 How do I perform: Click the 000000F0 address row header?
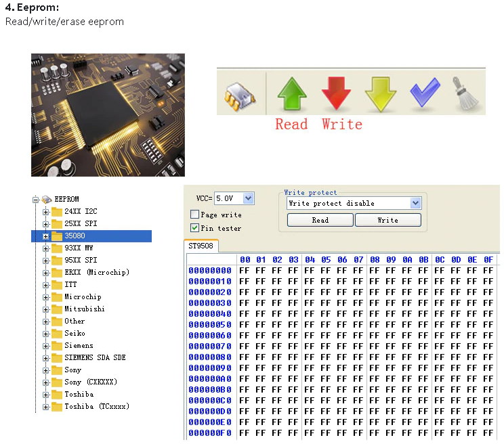click(210, 433)
